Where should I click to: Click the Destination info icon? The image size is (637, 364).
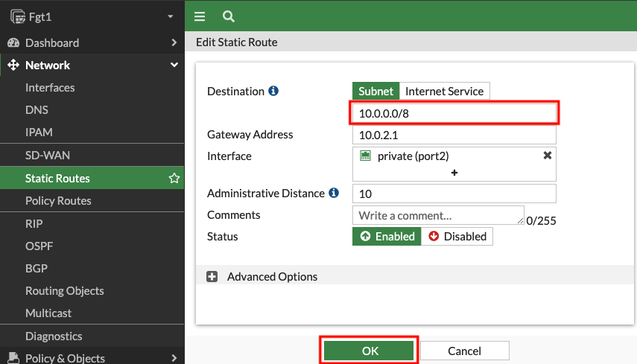[x=273, y=91]
